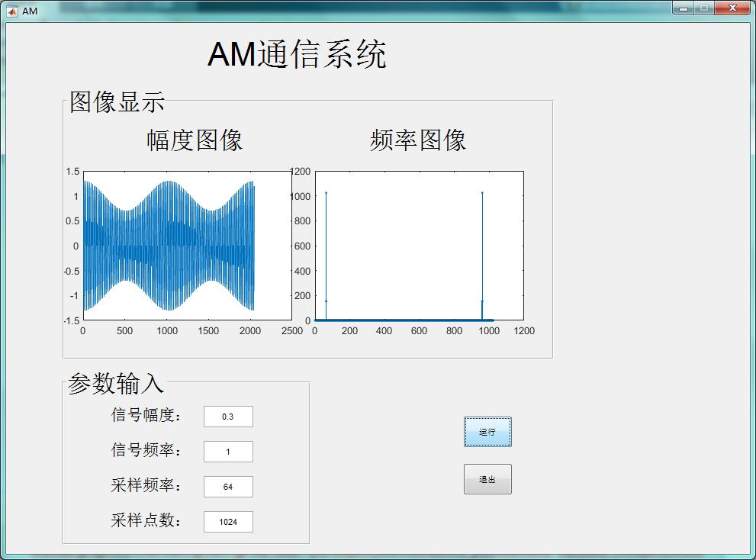Click the AM通信系统 title text
Viewport: 756px width, 560px height.
pyautogui.click(x=297, y=54)
